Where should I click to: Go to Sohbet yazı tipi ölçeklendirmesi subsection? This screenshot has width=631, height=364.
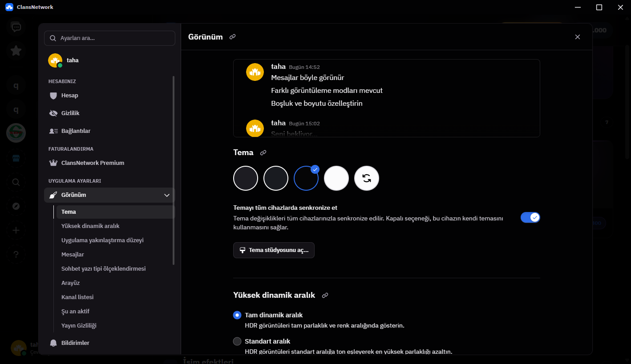click(x=115, y=269)
